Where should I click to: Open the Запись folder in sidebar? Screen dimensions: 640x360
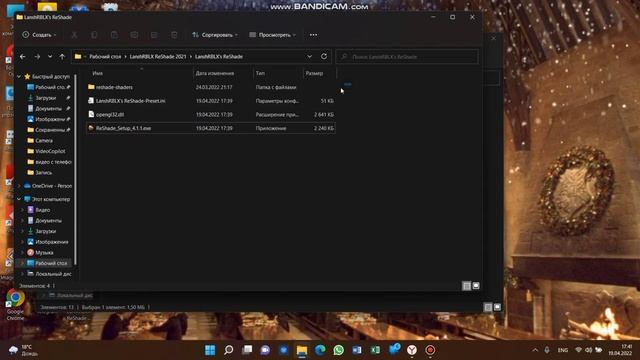44,173
